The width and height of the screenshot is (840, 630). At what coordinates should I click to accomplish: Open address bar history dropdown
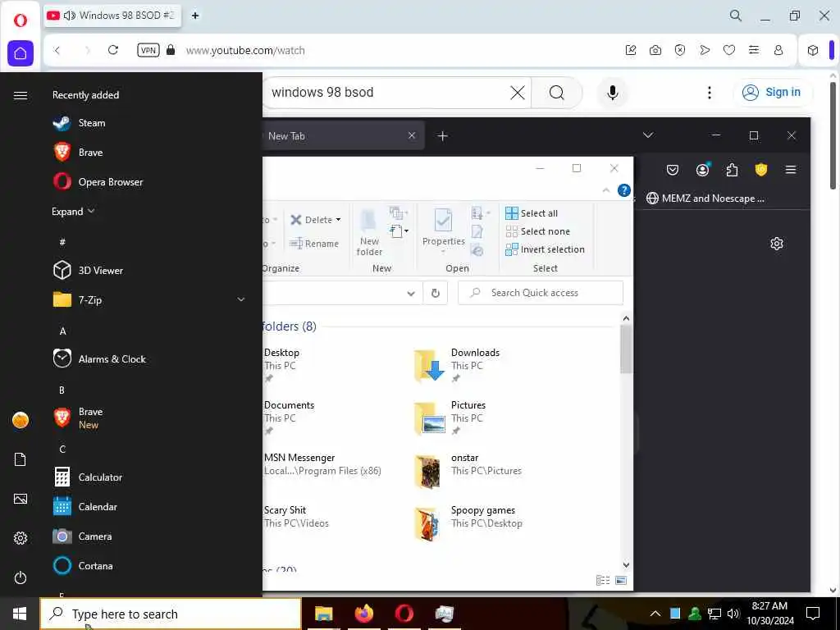click(411, 294)
